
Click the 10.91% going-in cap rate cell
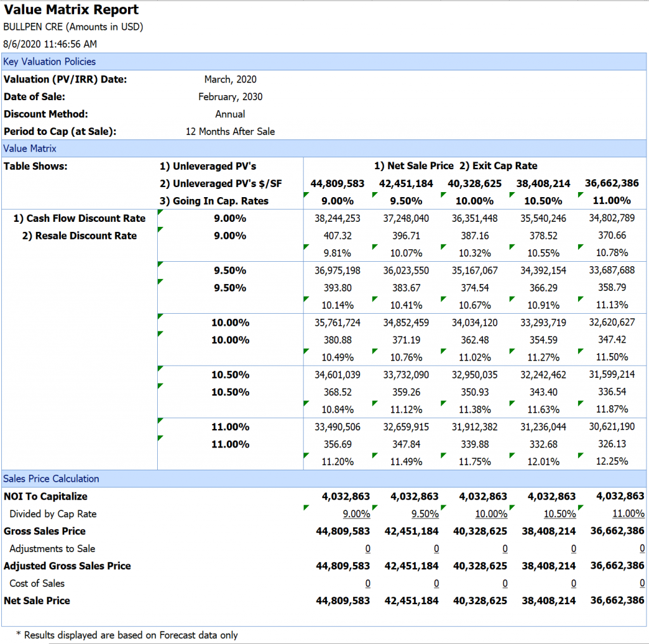pos(543,306)
